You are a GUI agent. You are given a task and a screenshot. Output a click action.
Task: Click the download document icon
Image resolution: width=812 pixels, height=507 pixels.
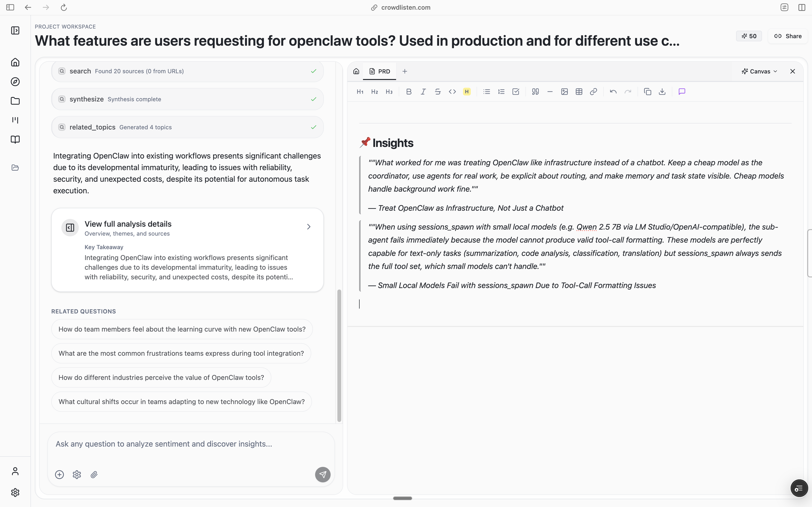(x=662, y=92)
